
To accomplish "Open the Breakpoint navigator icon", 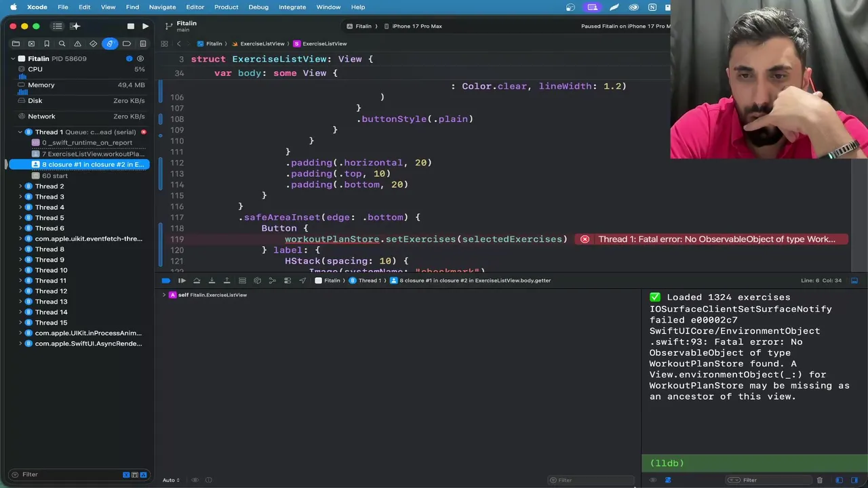I will 127,43.
